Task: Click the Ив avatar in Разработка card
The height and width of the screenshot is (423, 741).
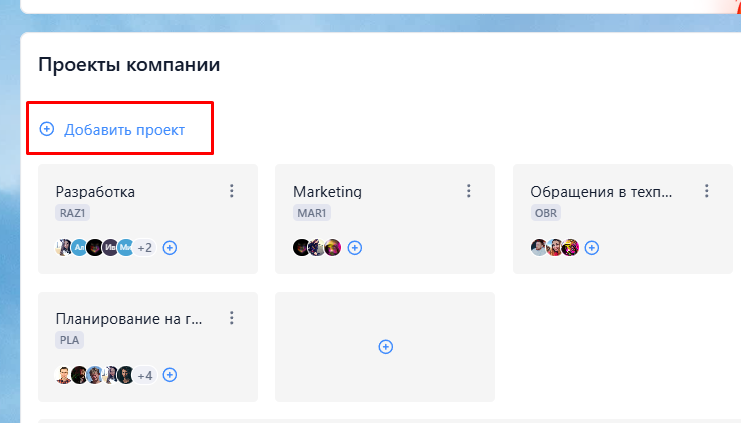Action: 110,247
